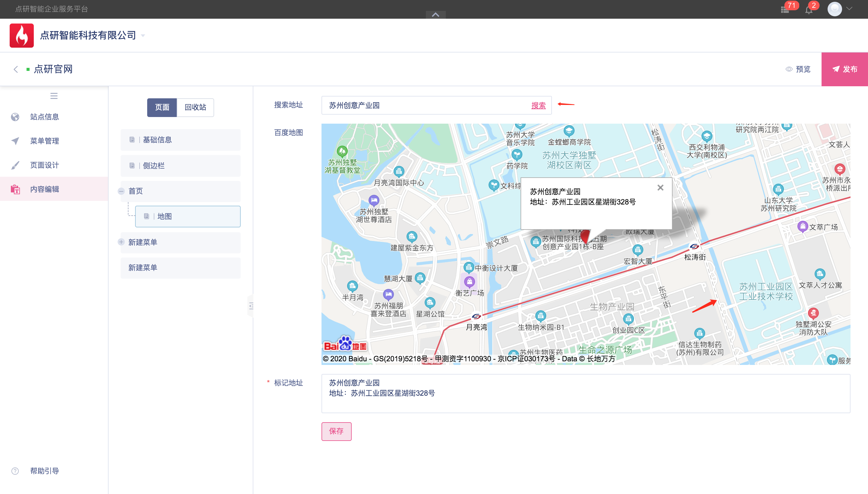Open the list notifications icon with 71 badge

(785, 10)
